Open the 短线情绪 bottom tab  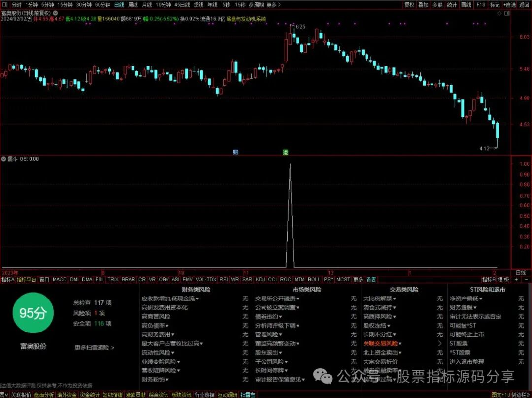pyautogui.click(x=113, y=395)
